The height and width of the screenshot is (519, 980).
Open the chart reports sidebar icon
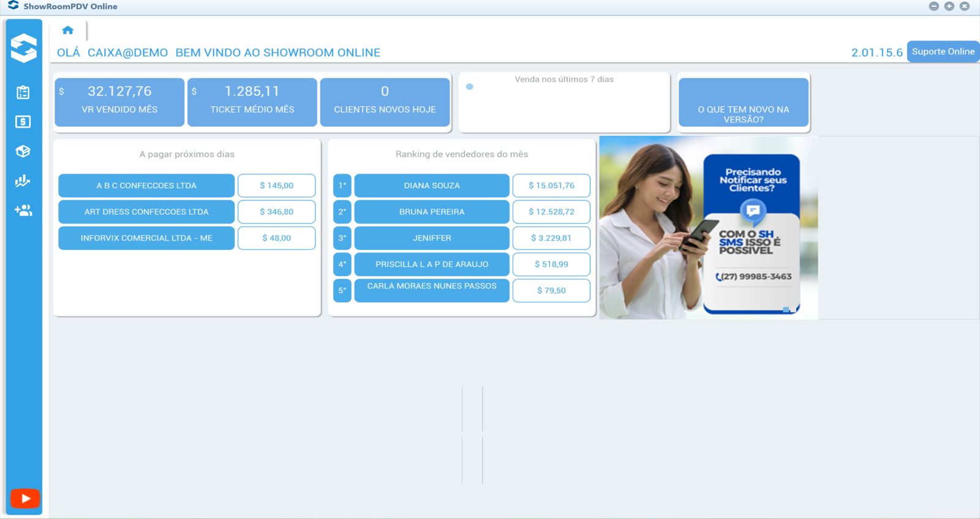point(23,181)
